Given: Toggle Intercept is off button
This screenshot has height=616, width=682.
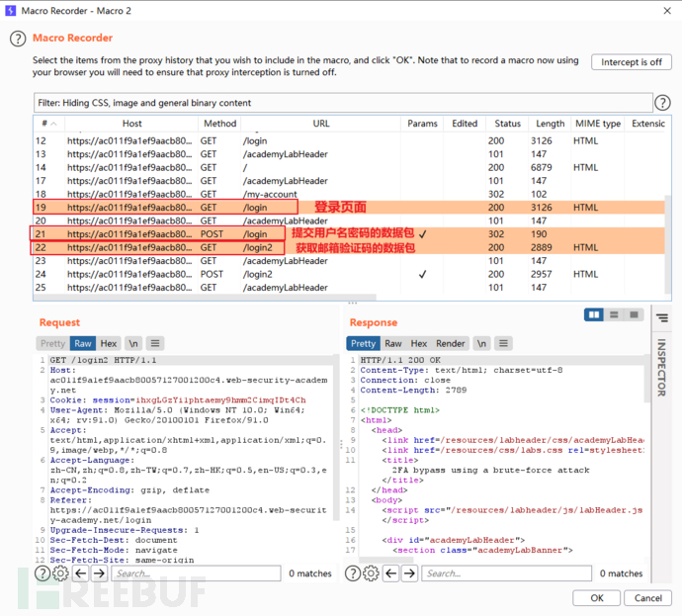Looking at the screenshot, I should 630,62.
